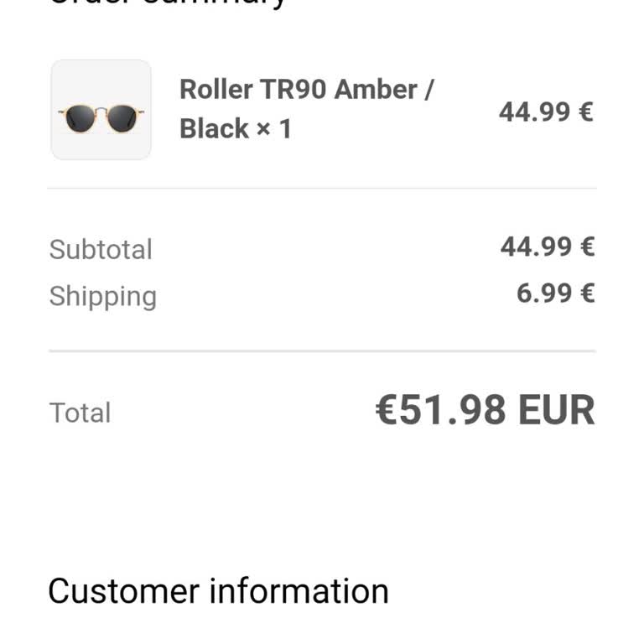This screenshot has height=644, width=644.
Task: Click the shipping cost 6.99 €
Action: point(555,293)
